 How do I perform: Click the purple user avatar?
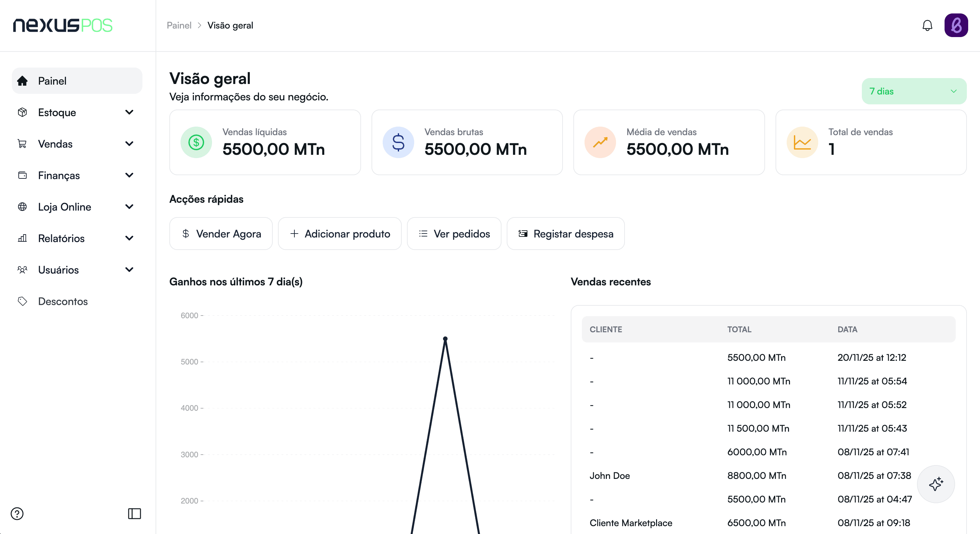[x=956, y=26]
